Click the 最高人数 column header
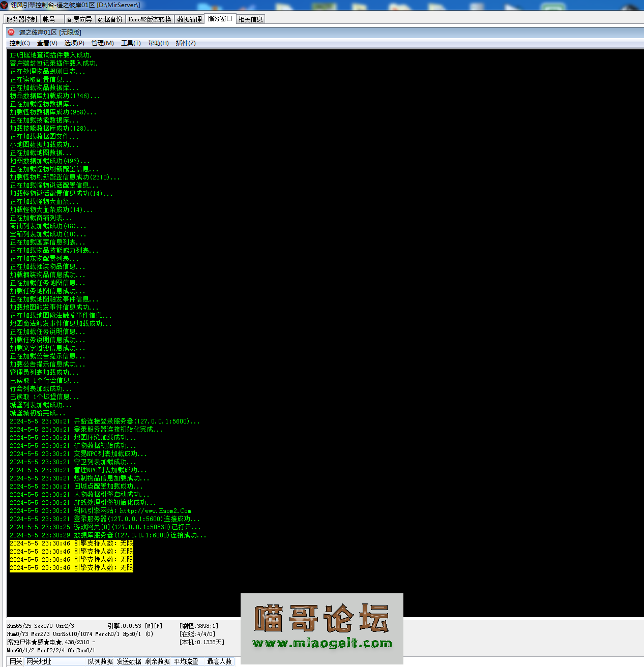 (x=219, y=661)
